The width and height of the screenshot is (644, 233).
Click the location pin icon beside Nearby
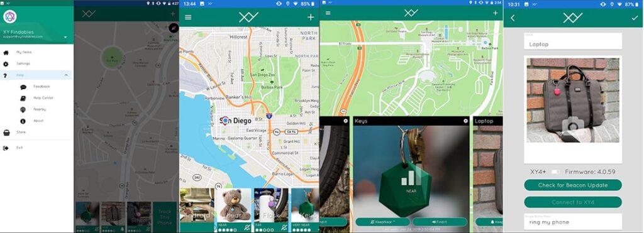[23, 110]
